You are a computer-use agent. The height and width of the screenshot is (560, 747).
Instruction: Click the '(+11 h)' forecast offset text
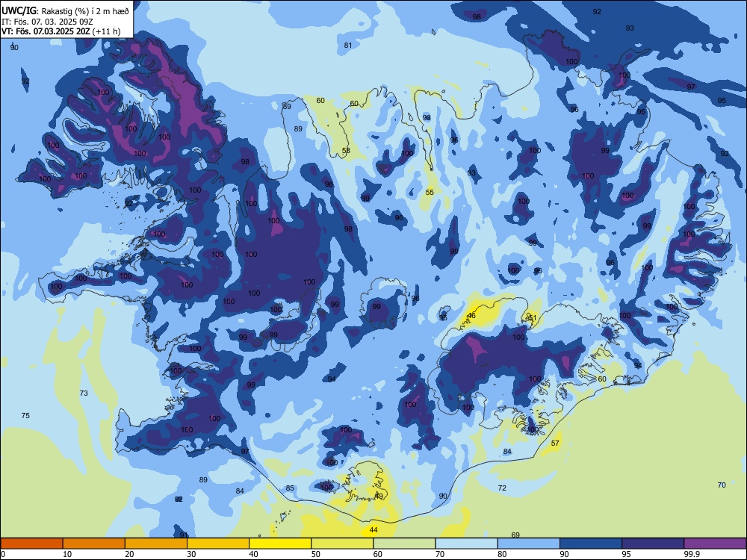[106, 31]
